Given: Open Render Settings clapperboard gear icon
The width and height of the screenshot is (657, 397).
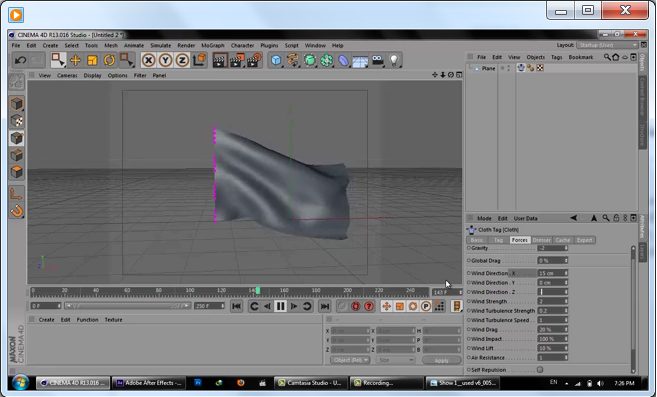Looking at the screenshot, I should coord(254,60).
